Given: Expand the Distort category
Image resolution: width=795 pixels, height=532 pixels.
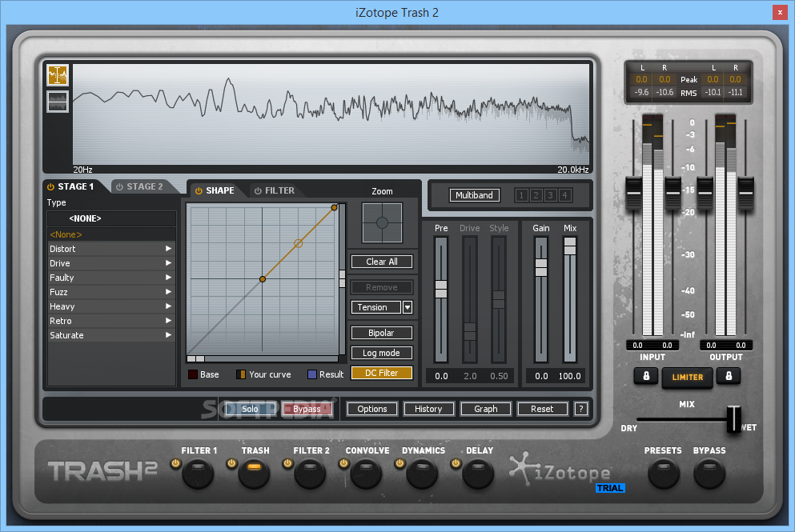Looking at the screenshot, I should pyautogui.click(x=111, y=249).
